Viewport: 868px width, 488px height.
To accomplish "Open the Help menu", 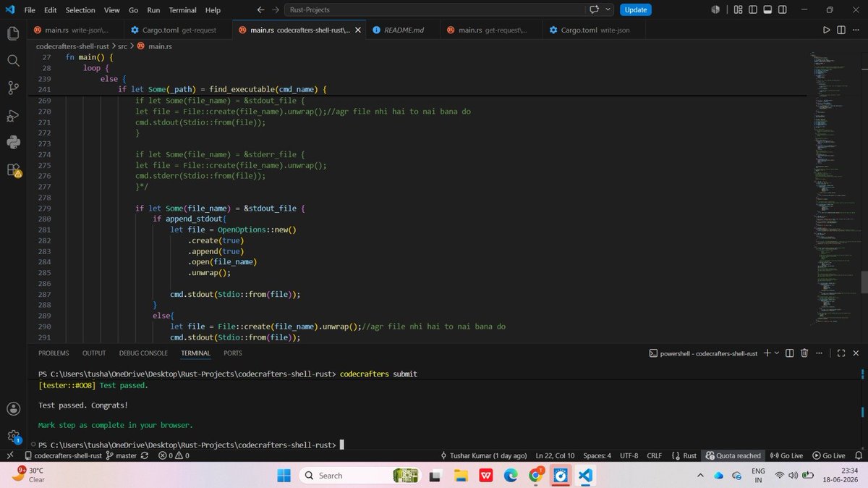I will 213,10.
